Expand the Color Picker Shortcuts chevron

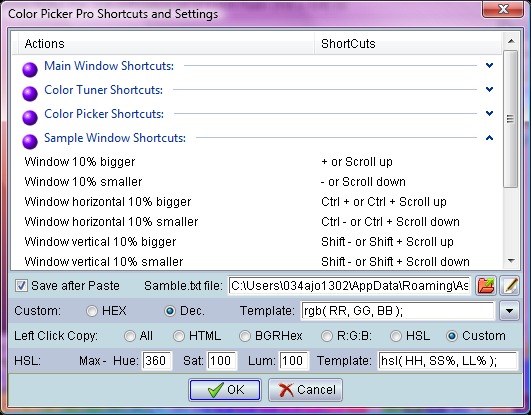click(489, 113)
